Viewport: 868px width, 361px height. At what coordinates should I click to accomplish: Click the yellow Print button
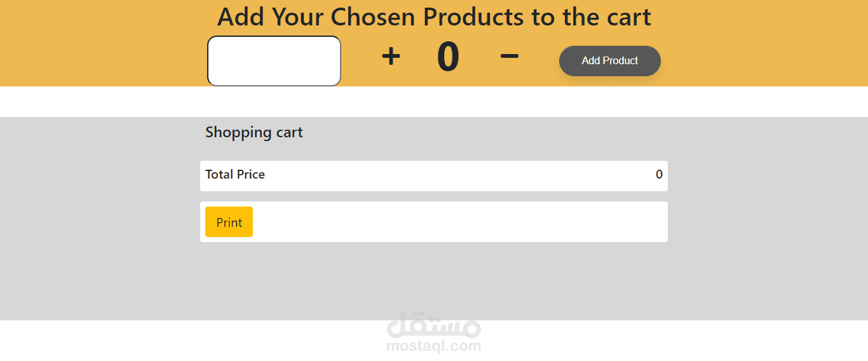[229, 222]
